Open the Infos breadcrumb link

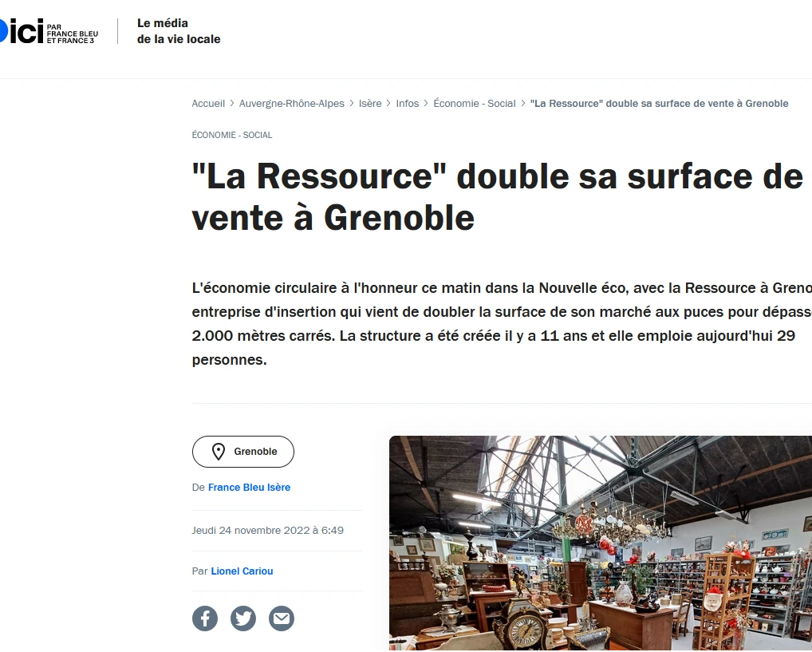coord(408,103)
